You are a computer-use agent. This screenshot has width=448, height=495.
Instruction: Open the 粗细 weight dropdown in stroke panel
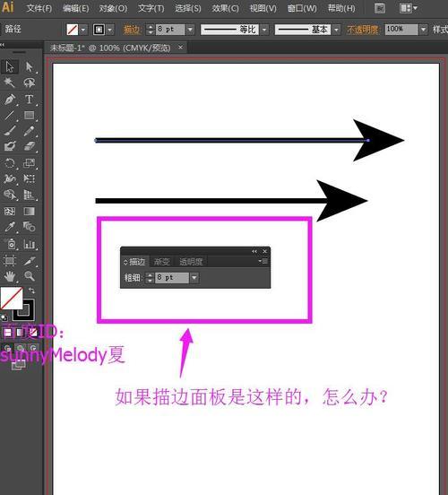point(194,278)
